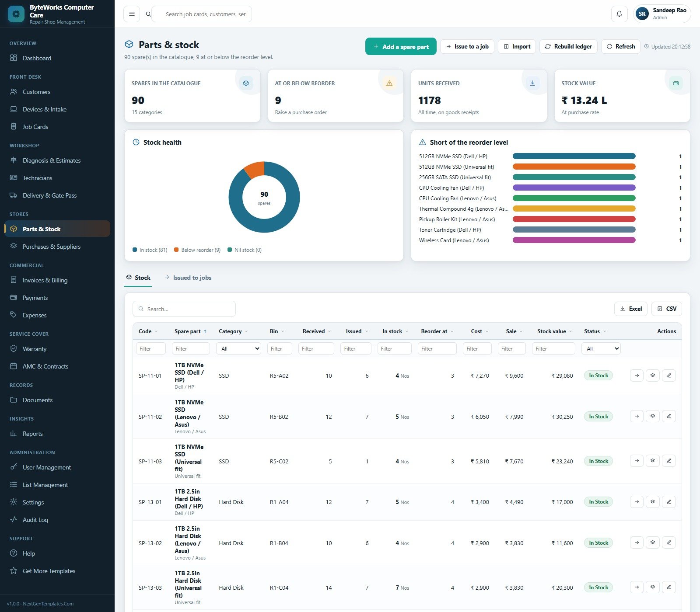
Task: Toggle the Below reorder (9) legend item
Action: 197,250
